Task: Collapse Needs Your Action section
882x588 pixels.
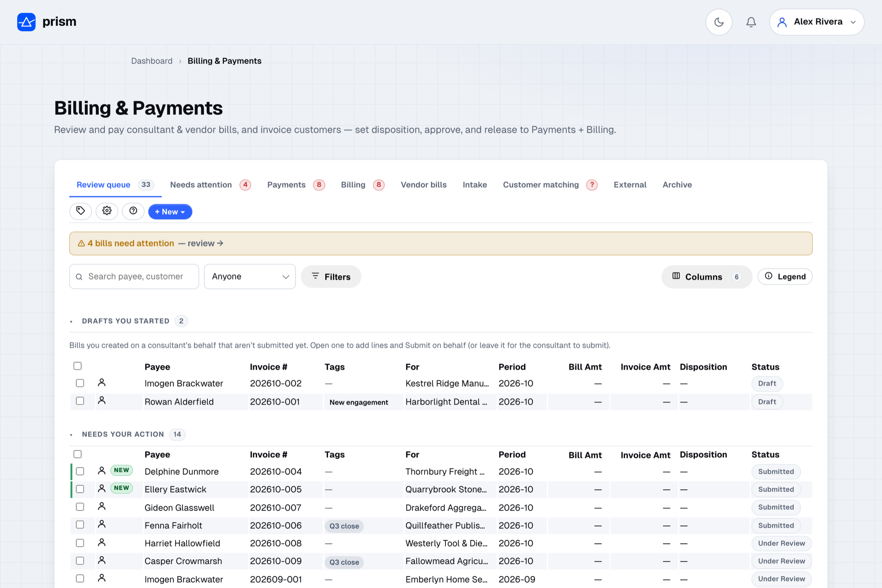Action: pos(71,435)
